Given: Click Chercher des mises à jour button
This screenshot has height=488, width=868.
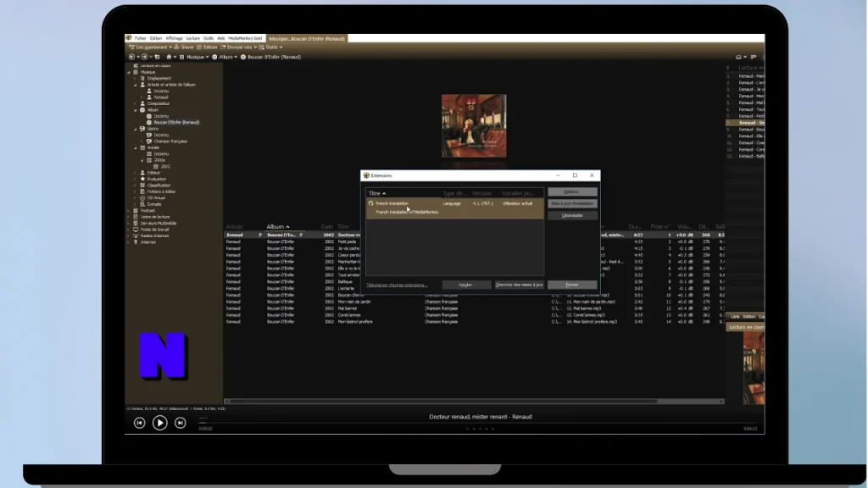Looking at the screenshot, I should tap(520, 285).
